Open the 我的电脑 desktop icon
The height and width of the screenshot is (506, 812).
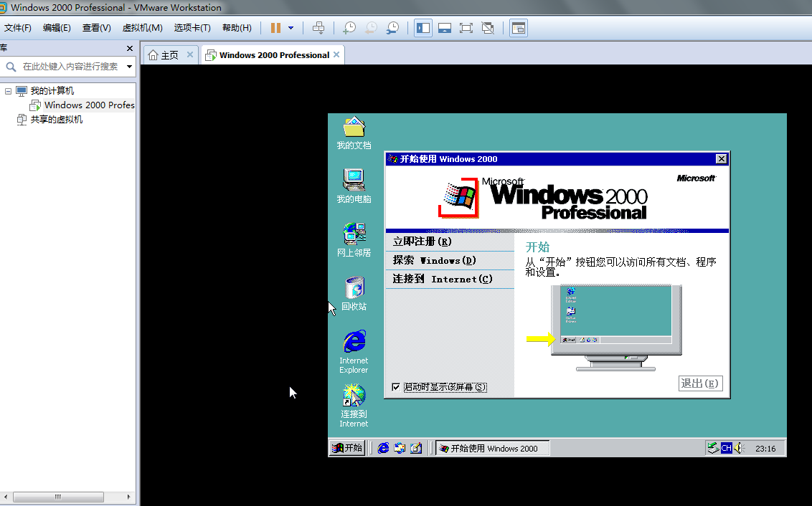(x=354, y=186)
